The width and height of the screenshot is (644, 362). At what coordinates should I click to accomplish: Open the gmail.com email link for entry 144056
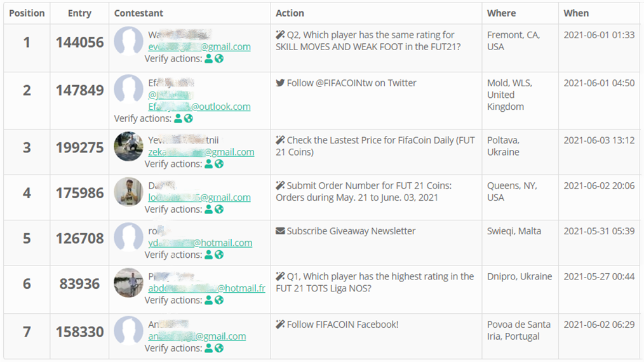(x=199, y=46)
